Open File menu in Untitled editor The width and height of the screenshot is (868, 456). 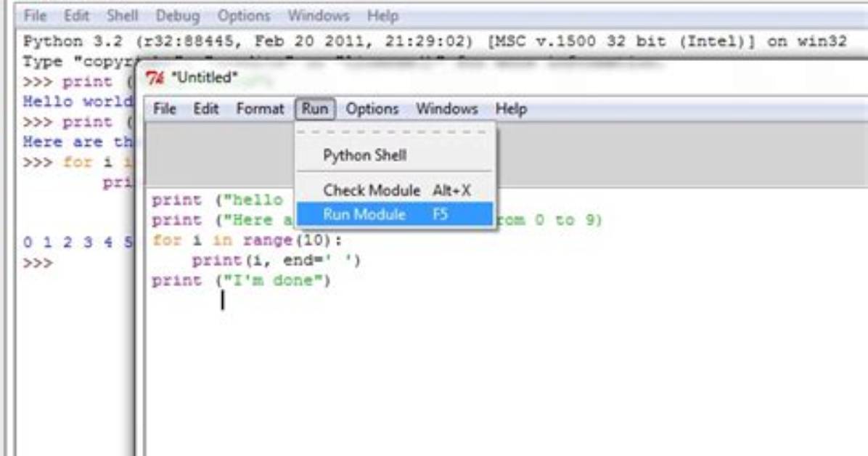[165, 109]
